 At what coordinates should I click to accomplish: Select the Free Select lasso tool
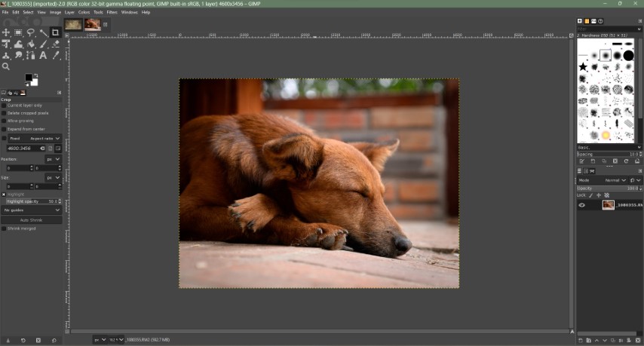tap(30, 32)
